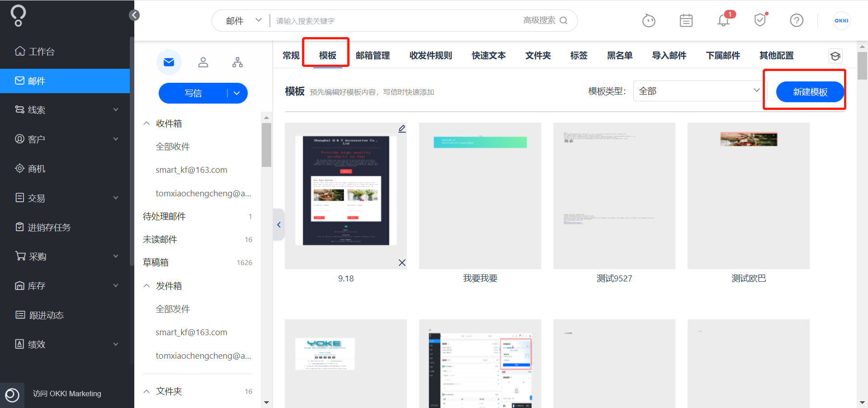The image size is (868, 408).
Task: Edit the 9.18 template pencil icon
Action: [x=402, y=129]
